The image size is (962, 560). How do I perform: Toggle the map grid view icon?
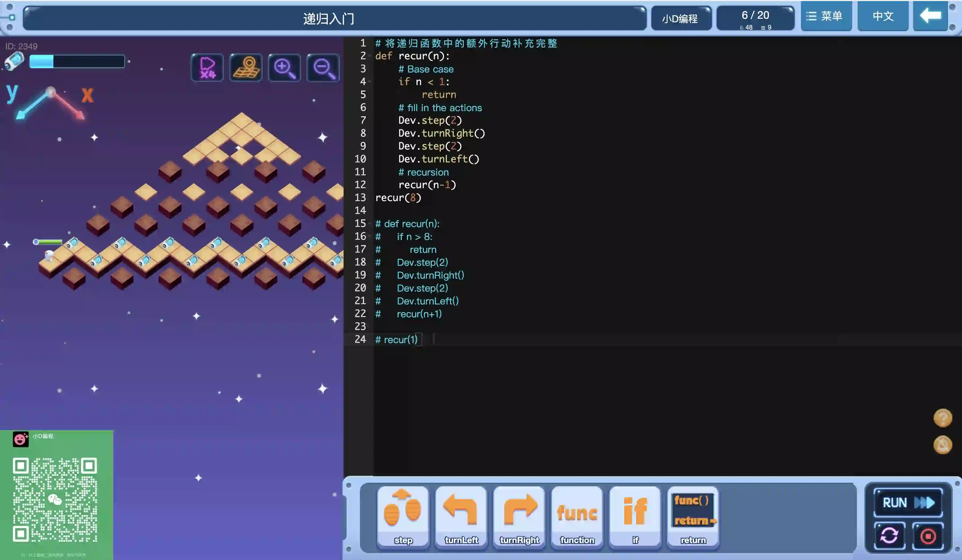246,68
